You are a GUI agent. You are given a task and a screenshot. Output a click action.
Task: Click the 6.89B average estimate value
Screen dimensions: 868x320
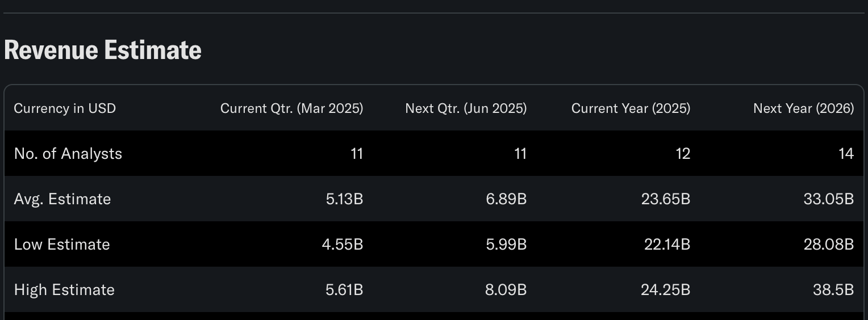coord(506,199)
